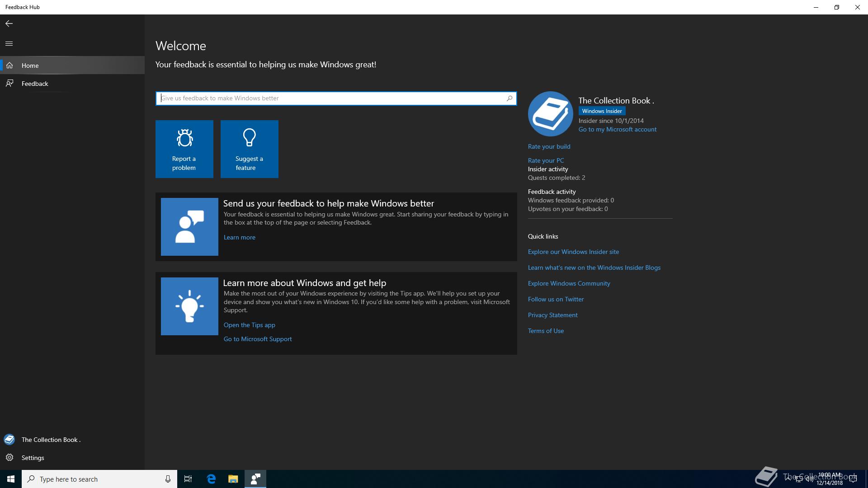Image resolution: width=868 pixels, height=488 pixels.
Task: Open the Feedback navigation item
Action: pyautogui.click(x=72, y=84)
